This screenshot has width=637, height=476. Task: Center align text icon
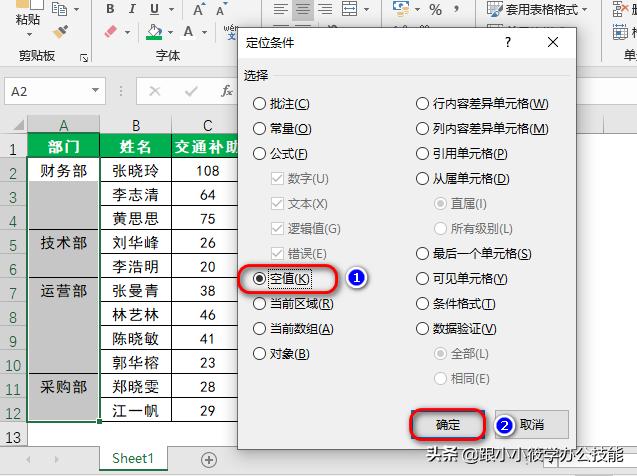click(x=303, y=9)
